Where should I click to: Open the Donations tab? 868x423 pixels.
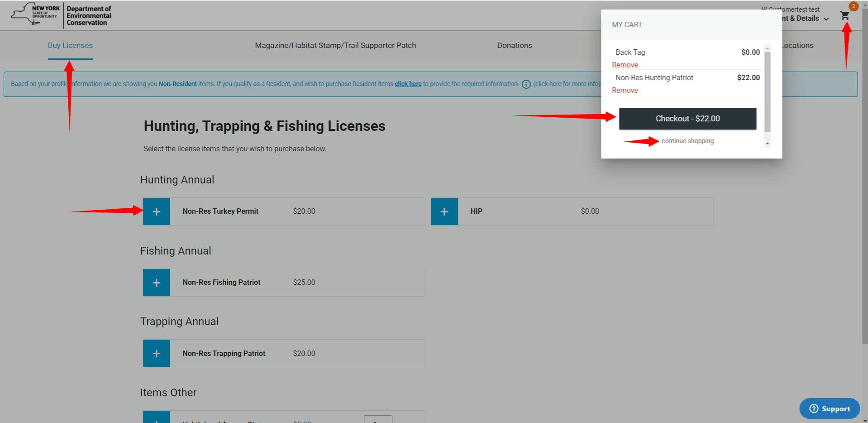click(x=514, y=45)
